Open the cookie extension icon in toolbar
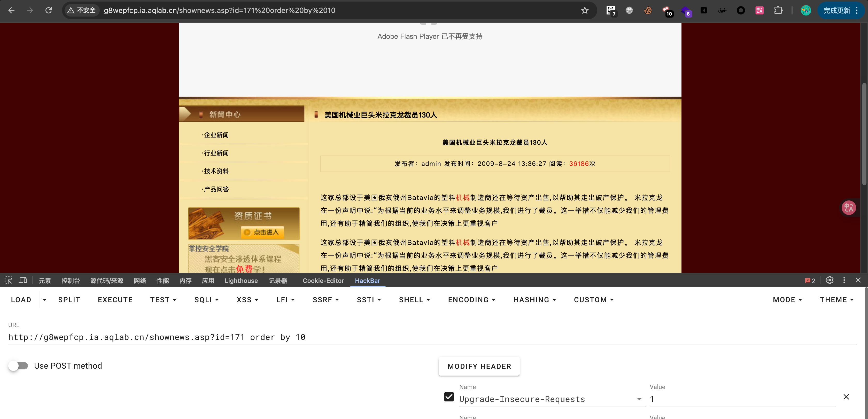 (648, 10)
